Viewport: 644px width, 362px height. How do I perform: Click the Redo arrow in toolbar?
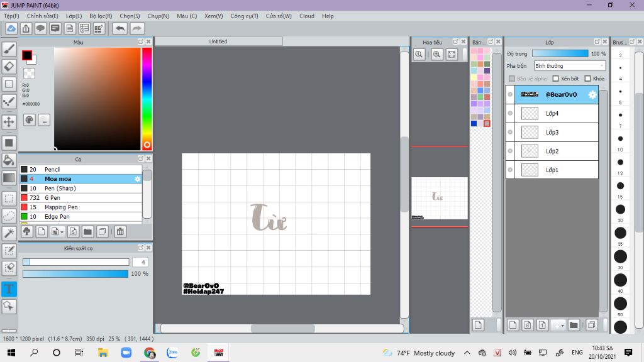click(137, 28)
